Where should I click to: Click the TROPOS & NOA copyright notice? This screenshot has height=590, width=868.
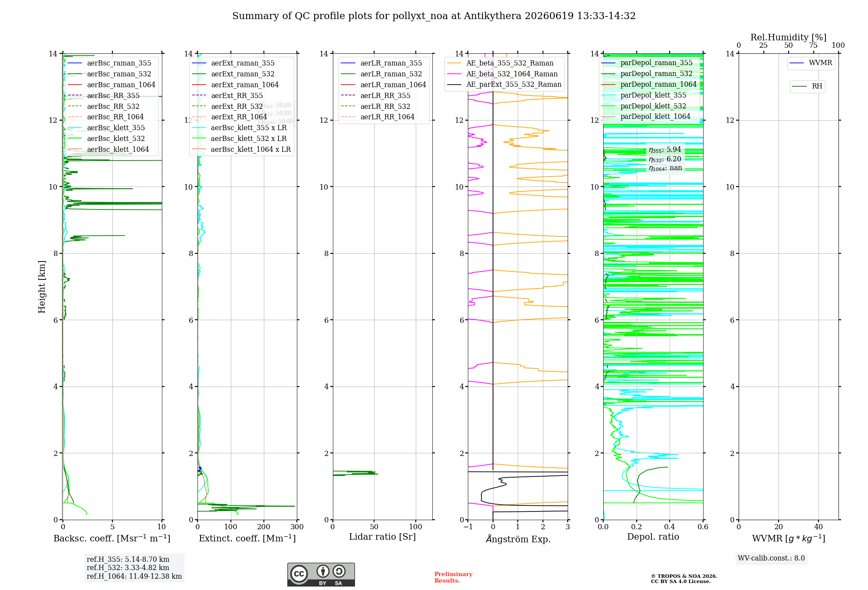click(684, 579)
